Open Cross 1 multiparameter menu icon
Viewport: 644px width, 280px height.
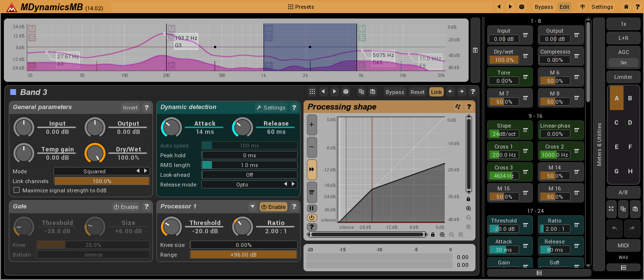point(526,151)
